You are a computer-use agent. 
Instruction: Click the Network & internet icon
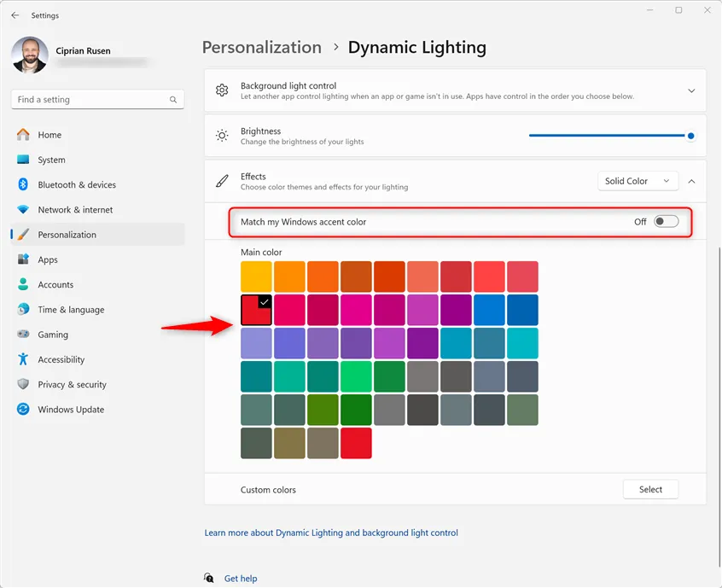pos(24,209)
